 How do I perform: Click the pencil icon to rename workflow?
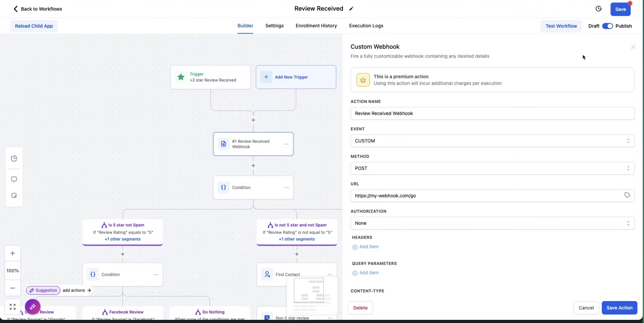coord(351,9)
